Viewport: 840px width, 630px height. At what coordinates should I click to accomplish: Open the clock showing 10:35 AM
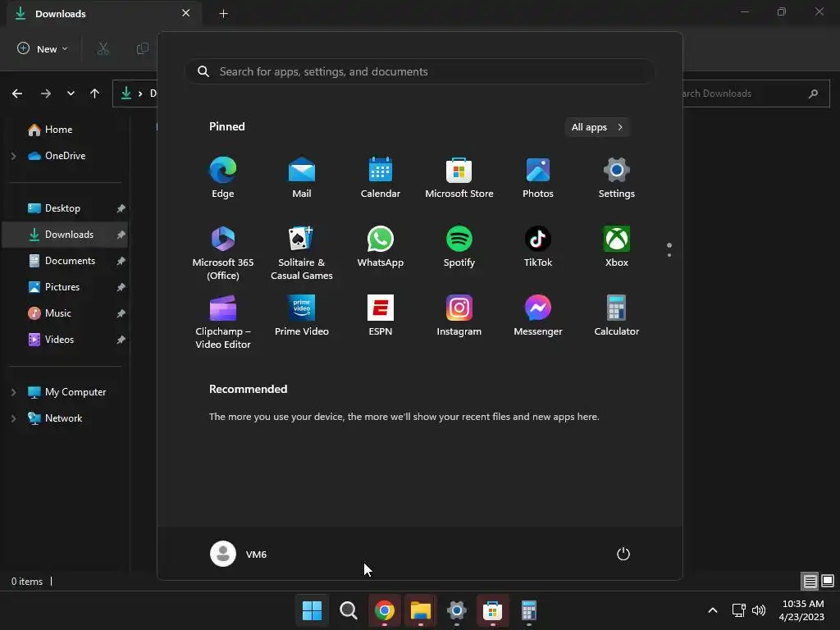pyautogui.click(x=801, y=610)
